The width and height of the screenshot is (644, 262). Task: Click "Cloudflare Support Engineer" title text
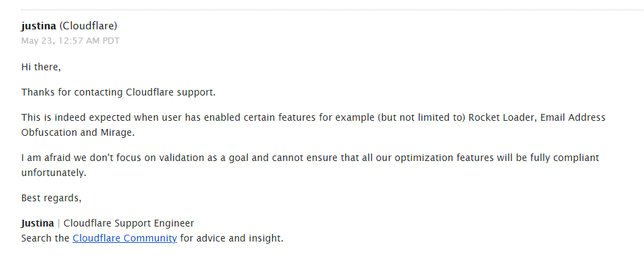coord(128,223)
